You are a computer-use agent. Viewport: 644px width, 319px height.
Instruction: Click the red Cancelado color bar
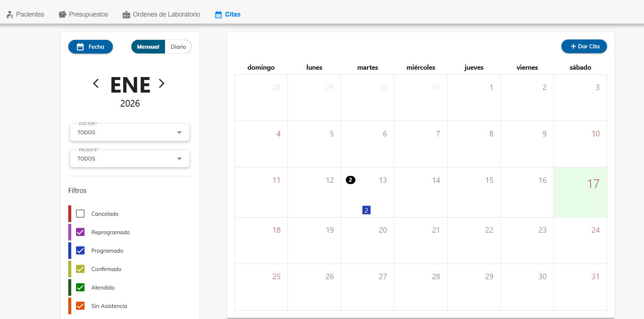click(70, 214)
